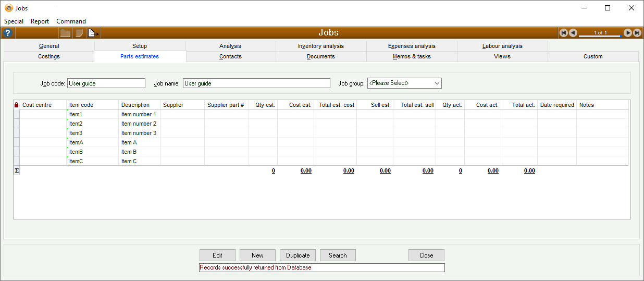Click the Duplicate button

(298, 255)
